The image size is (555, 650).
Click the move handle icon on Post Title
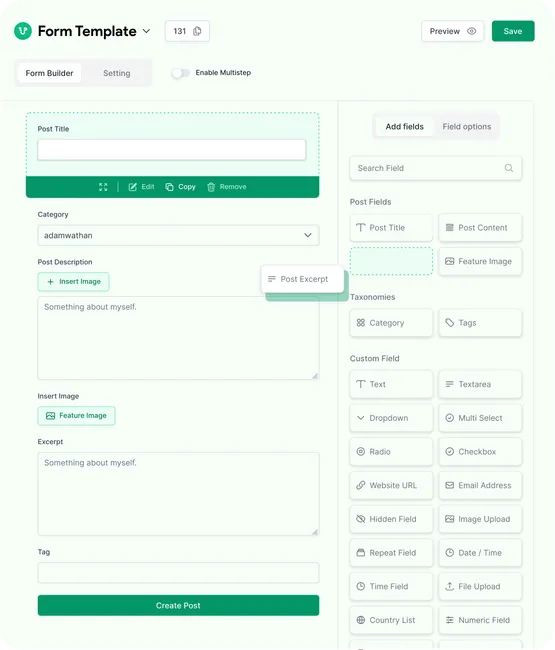click(x=103, y=187)
